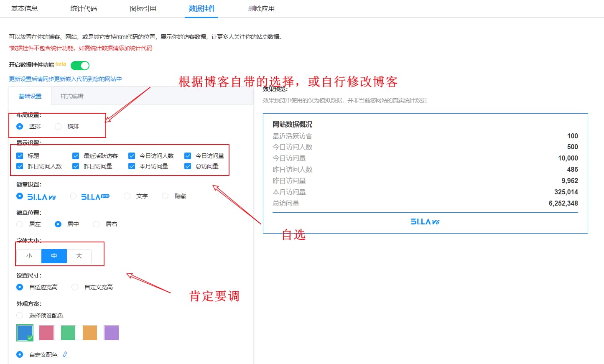Select the 文字 badge option
Screen dimensions: 604x364
pos(127,196)
